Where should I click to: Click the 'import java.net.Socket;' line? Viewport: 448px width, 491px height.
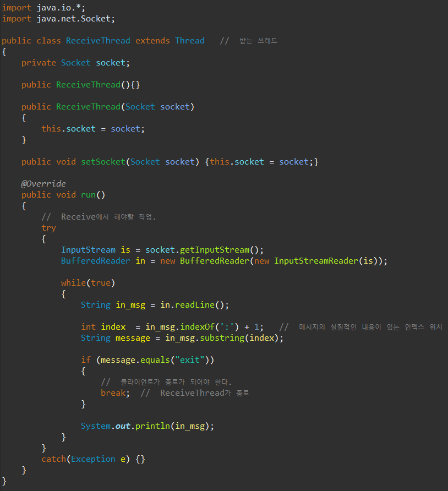pyautogui.click(x=58, y=19)
